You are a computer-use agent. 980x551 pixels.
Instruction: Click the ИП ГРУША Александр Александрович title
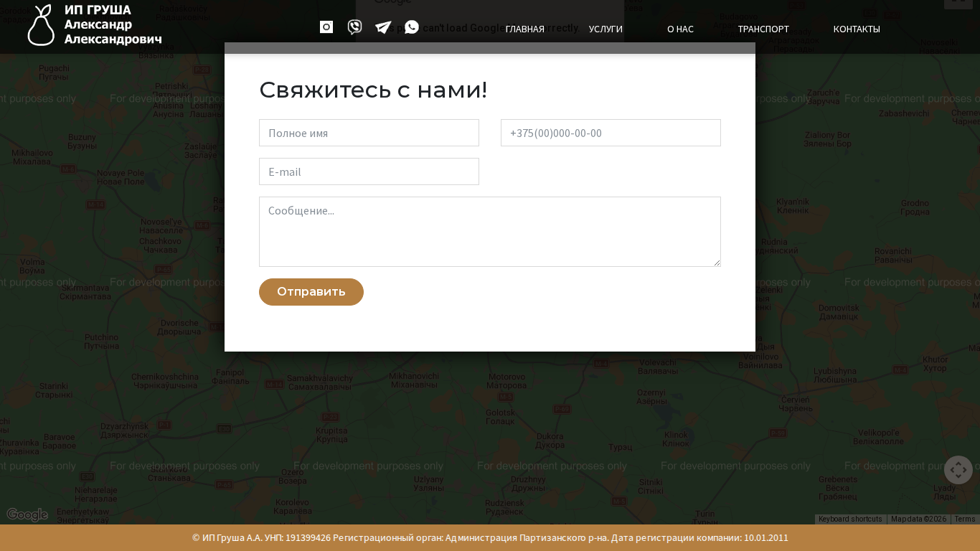(113, 24)
